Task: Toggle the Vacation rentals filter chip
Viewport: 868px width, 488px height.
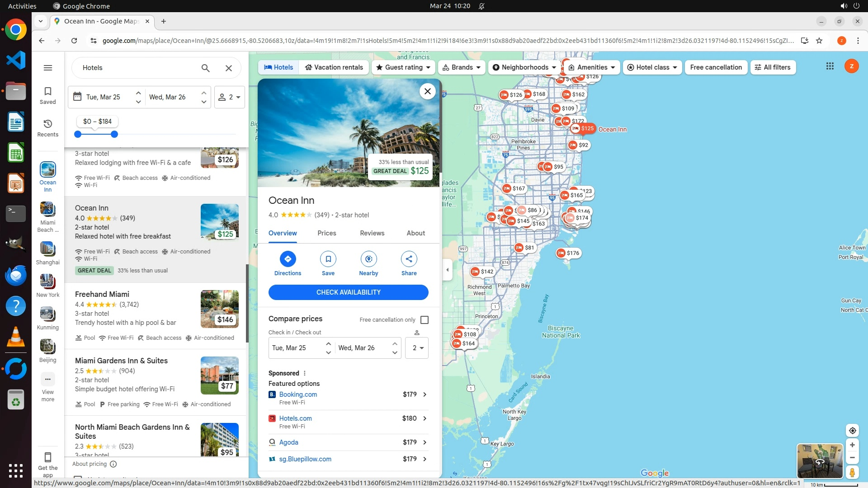Action: tap(334, 67)
